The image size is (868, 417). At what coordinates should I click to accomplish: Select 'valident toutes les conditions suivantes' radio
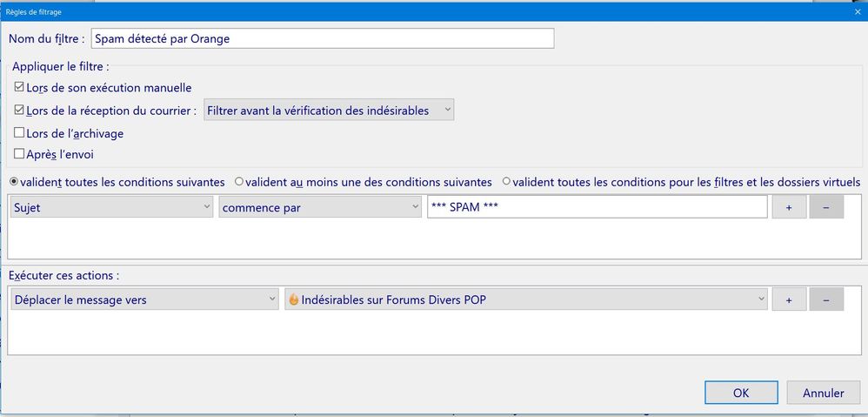click(14, 182)
